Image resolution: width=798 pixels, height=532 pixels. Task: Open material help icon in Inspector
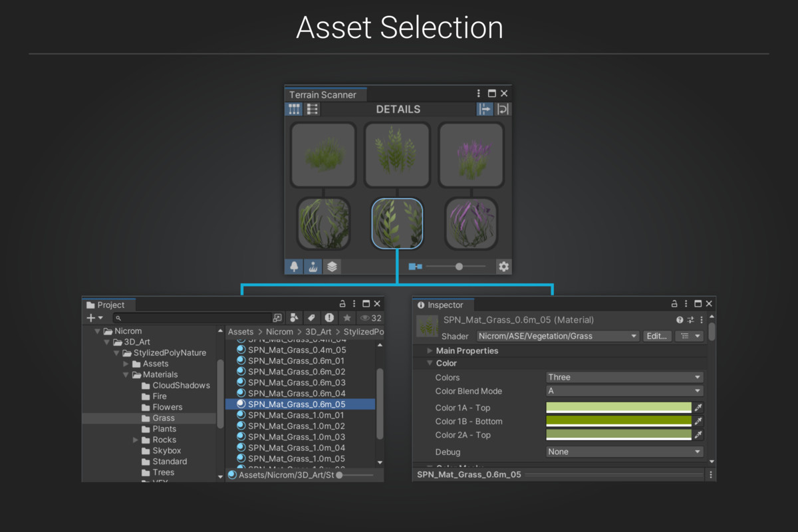click(x=680, y=320)
